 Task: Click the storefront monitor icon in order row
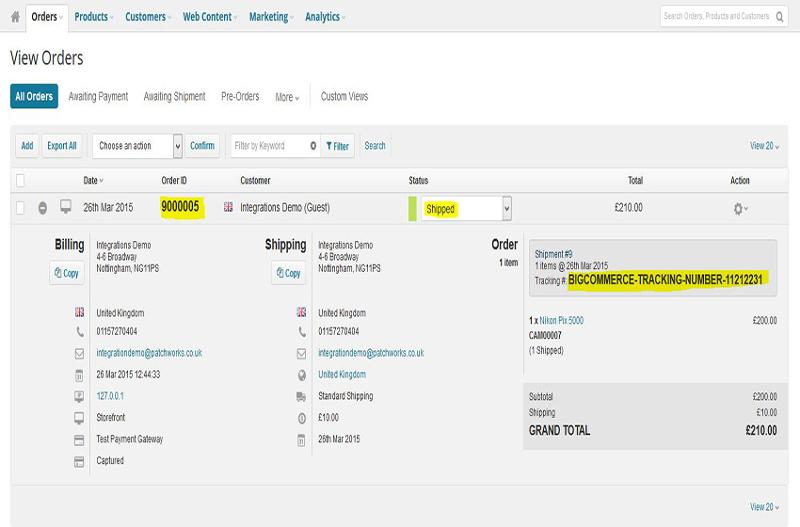(x=67, y=207)
